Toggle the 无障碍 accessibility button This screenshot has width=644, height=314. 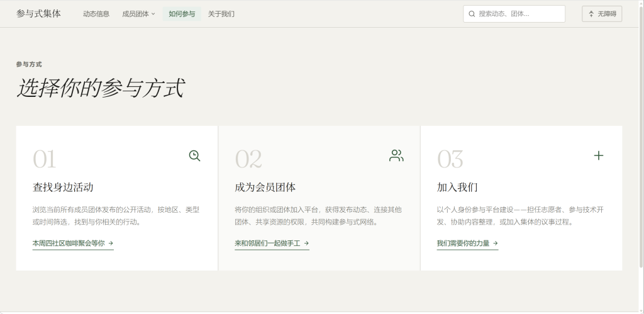pos(602,14)
